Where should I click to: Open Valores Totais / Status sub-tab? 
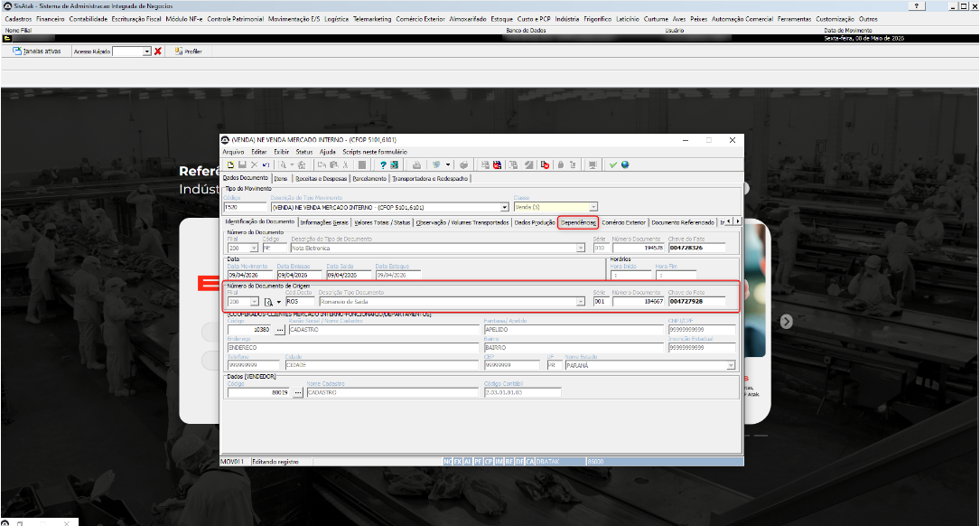382,222
